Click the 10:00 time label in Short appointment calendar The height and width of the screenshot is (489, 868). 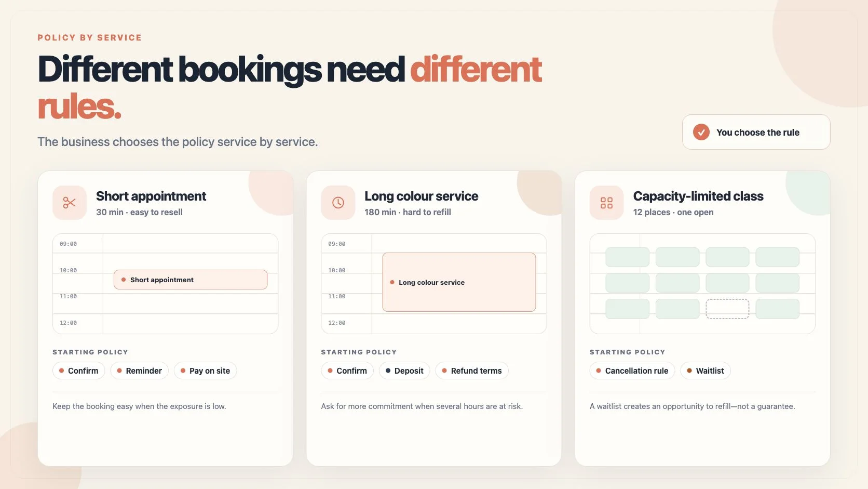(x=68, y=270)
